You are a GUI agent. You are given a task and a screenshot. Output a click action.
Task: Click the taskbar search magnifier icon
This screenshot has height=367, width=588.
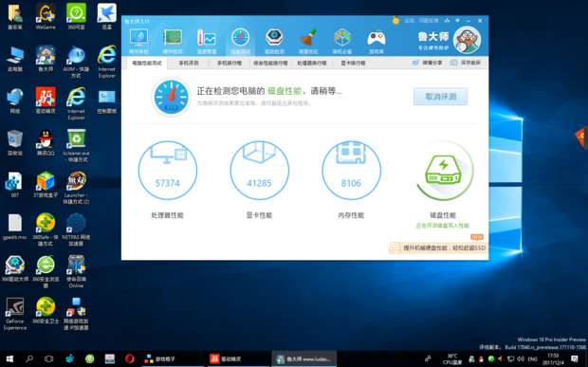(x=29, y=358)
